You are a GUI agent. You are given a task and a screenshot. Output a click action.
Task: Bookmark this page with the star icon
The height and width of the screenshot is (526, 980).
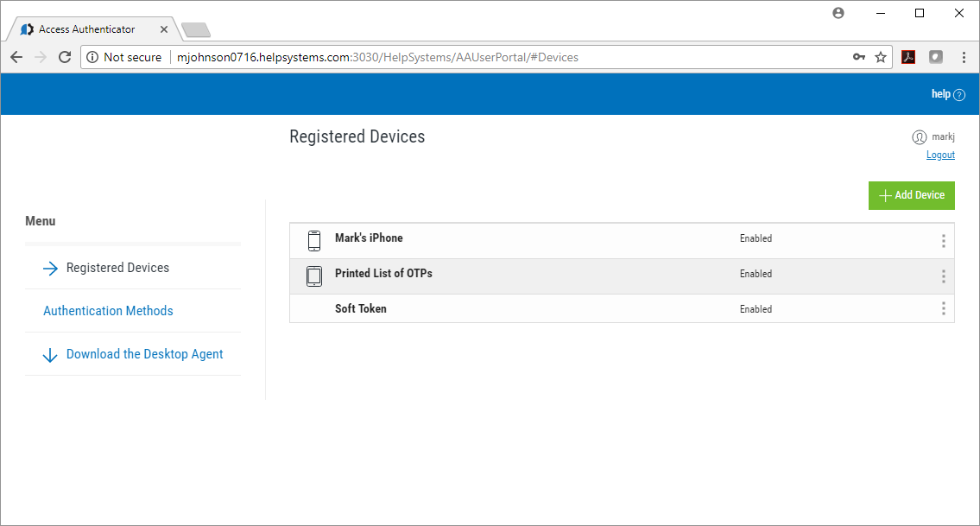[x=881, y=57]
